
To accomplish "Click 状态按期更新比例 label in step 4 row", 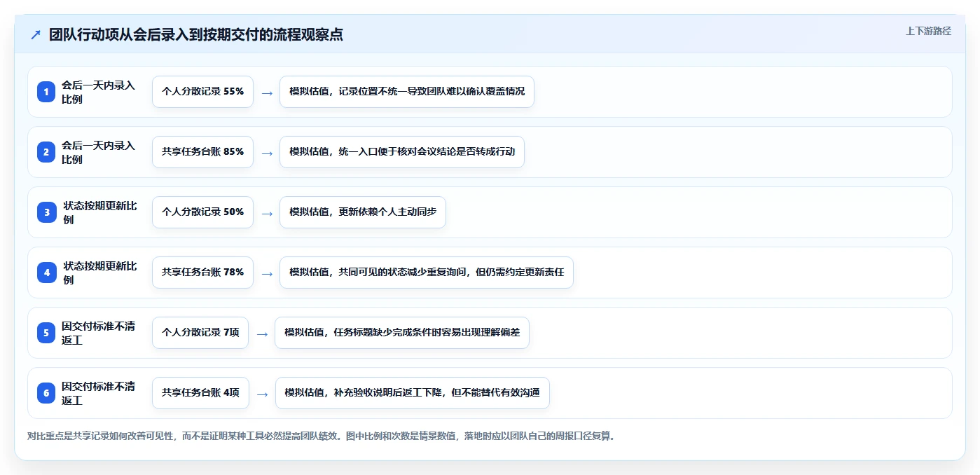I will [x=100, y=273].
